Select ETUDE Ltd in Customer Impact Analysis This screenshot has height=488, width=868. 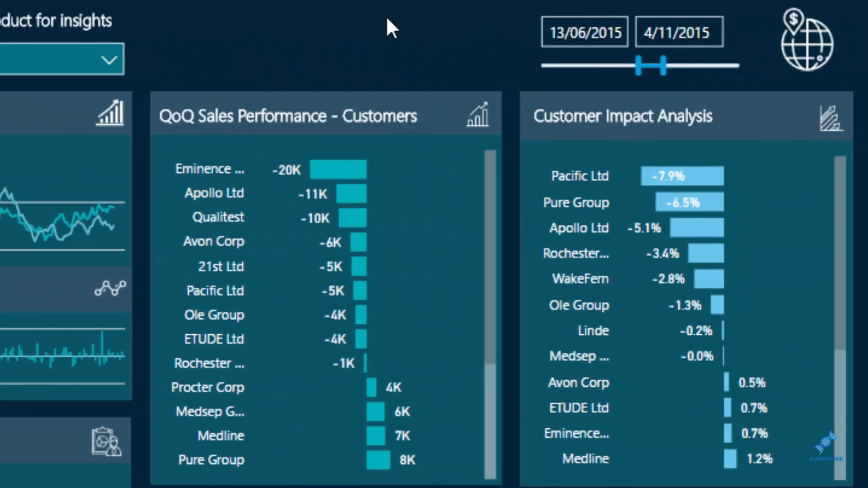(579, 408)
